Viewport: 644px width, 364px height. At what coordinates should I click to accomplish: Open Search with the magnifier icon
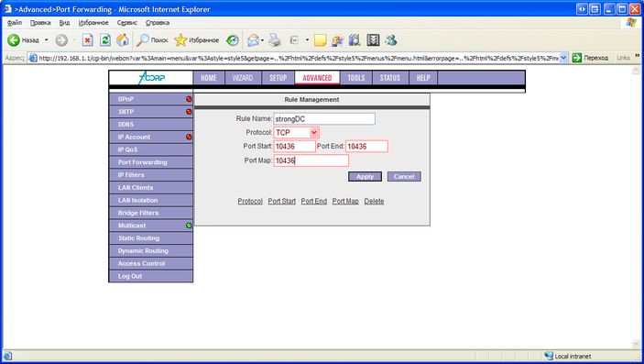pyautogui.click(x=143, y=40)
